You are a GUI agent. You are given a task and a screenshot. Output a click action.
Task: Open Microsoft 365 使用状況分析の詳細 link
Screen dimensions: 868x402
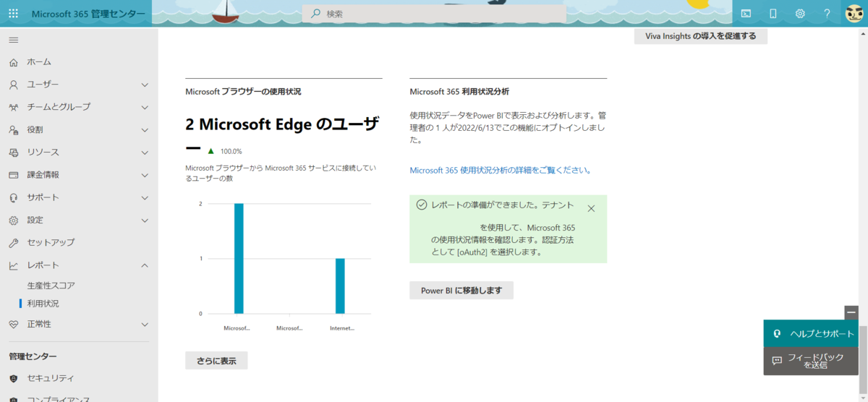pos(501,171)
